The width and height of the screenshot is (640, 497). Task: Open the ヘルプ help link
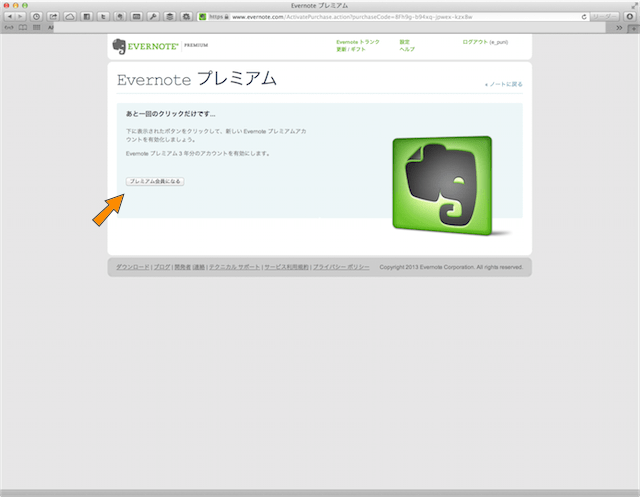click(407, 49)
